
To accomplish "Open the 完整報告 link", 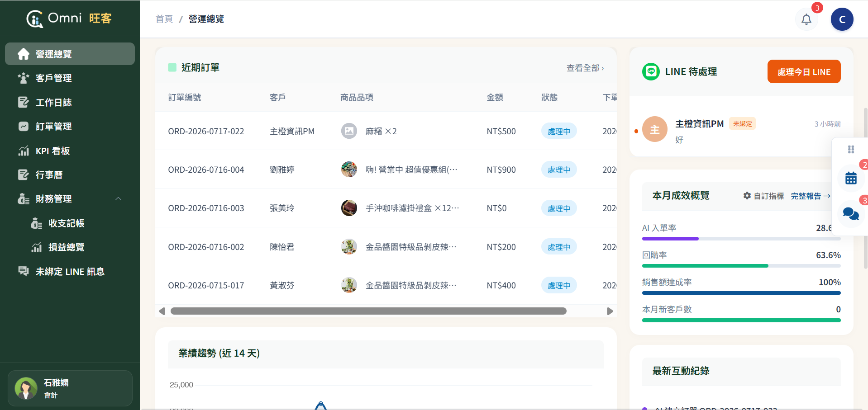I will 811,196.
